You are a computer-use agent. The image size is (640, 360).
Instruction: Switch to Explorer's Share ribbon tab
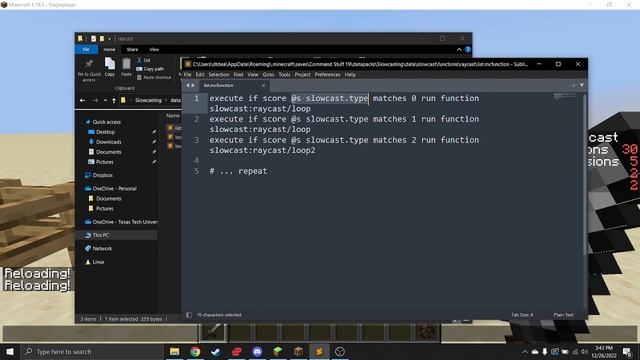[132, 49]
